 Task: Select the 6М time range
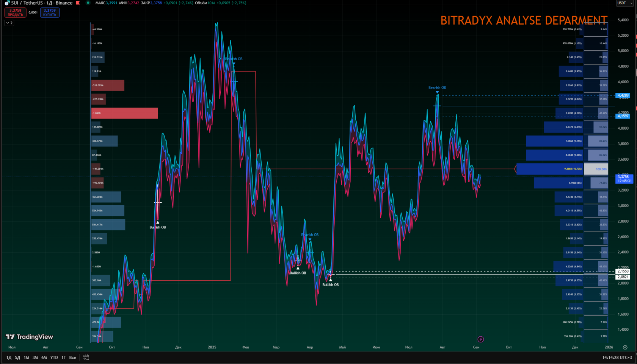(44, 358)
